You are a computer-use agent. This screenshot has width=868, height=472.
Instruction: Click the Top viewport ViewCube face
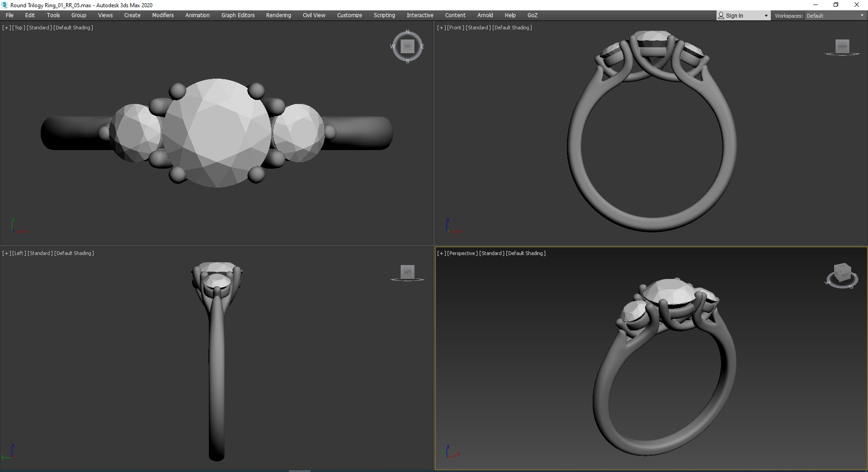tap(407, 46)
